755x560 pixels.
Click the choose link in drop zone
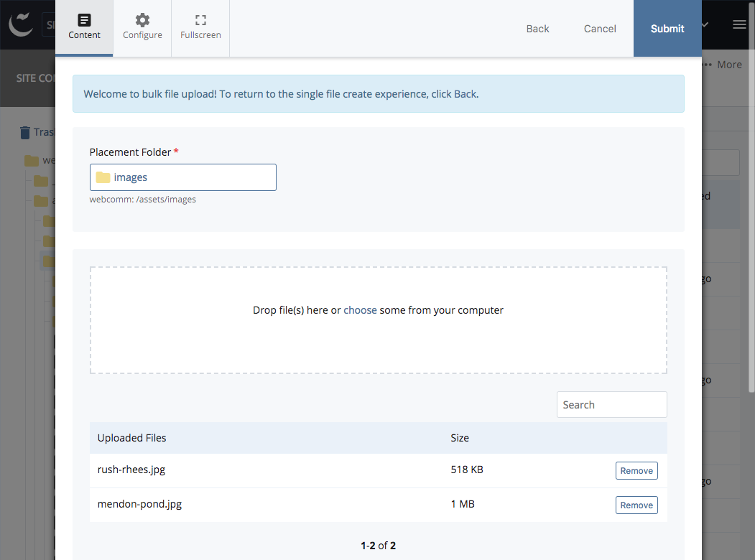coord(360,310)
